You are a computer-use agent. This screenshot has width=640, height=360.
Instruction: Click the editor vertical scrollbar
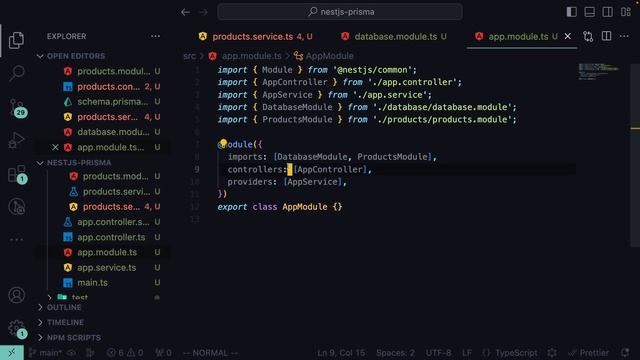(635, 155)
